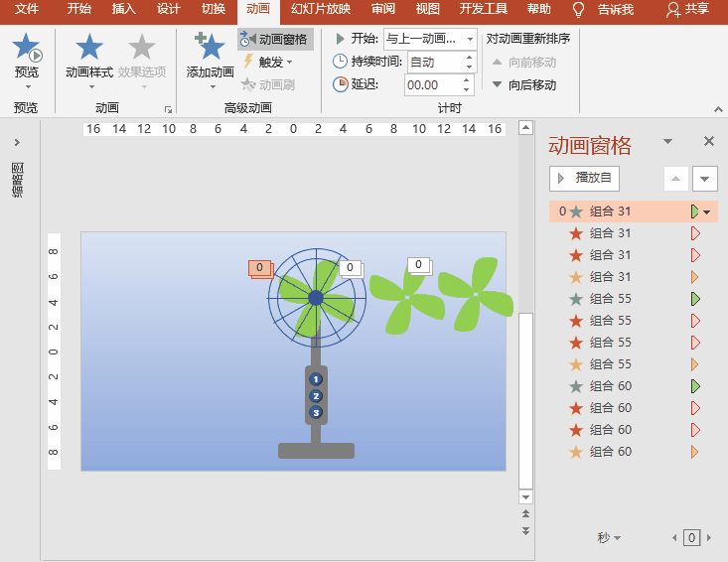
Task: Click 向前移动 move earlier button
Action: point(524,62)
